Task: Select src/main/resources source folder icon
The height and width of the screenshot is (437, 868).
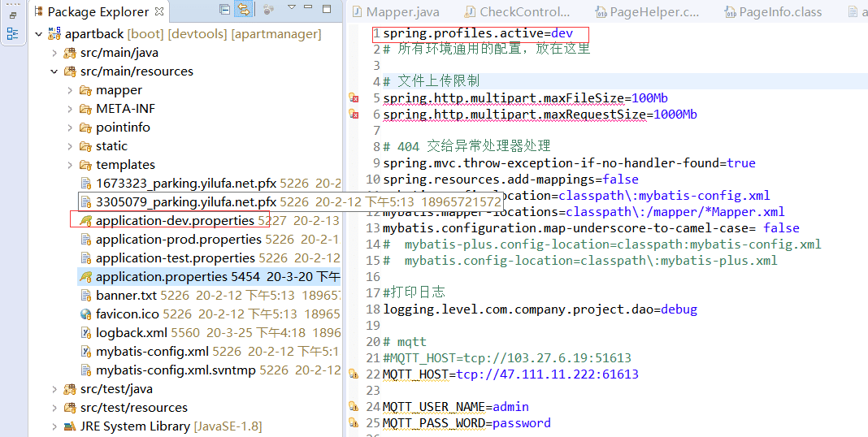Action: tap(70, 71)
